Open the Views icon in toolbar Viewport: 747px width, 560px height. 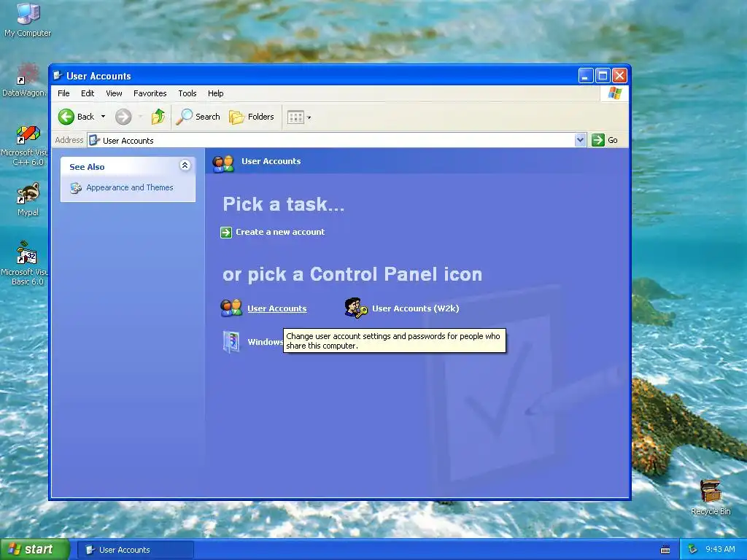(x=295, y=117)
